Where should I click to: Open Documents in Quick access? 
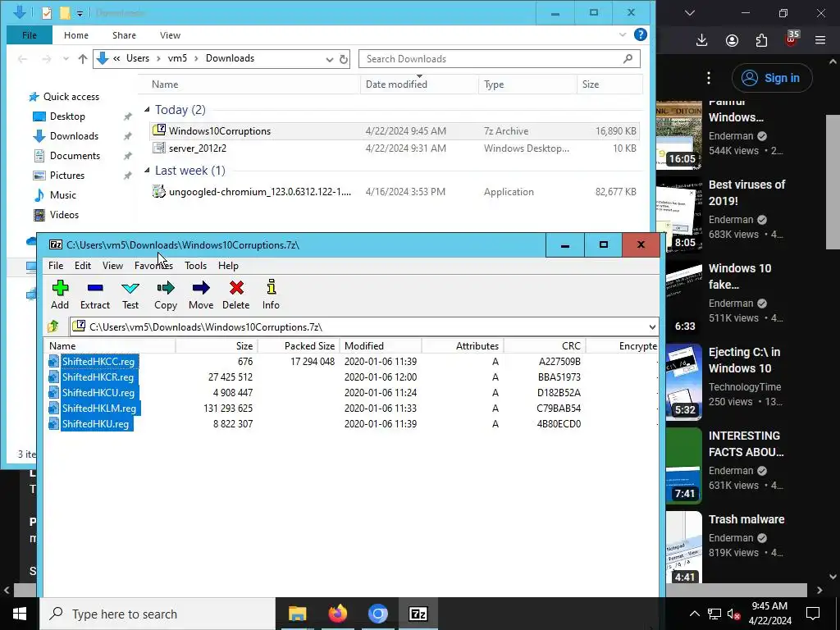tap(75, 156)
